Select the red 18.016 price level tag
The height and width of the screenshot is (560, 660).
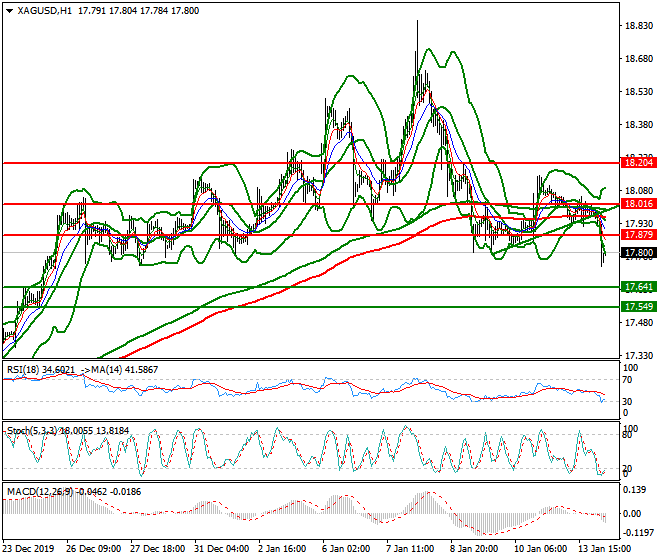[x=638, y=203]
